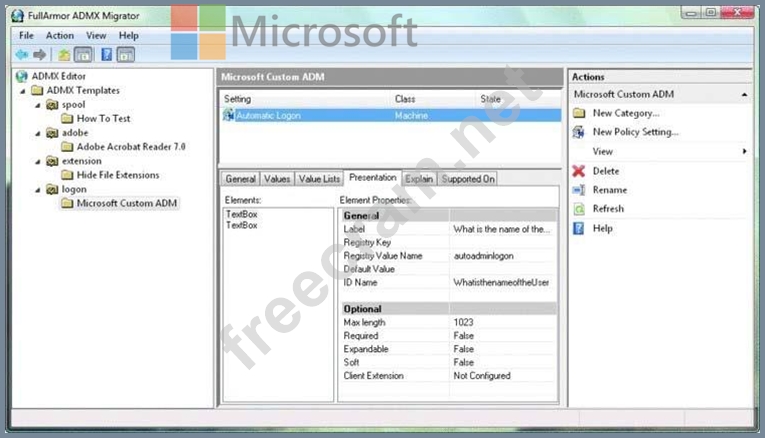Image resolution: width=765 pixels, height=438 pixels.
Task: Open the View menu in menu bar
Action: click(x=96, y=36)
